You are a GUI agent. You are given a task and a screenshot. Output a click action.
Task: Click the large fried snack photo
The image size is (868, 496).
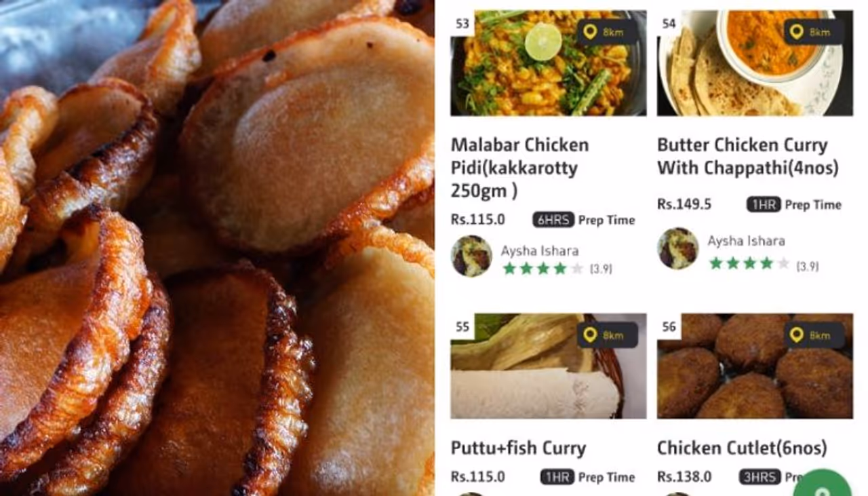pyautogui.click(x=217, y=248)
